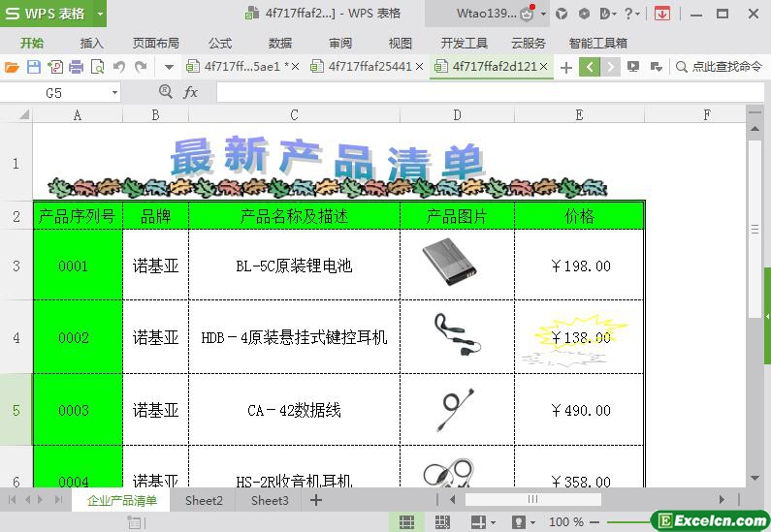Open the 云服务 ribbon tab
Screen dimensions: 771x532
pos(529,44)
